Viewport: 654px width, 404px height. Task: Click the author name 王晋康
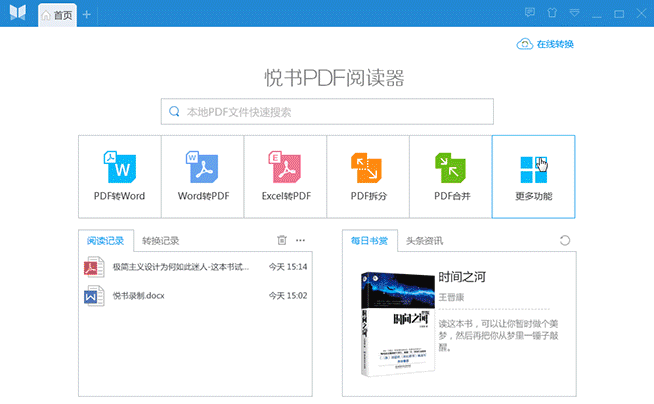click(x=451, y=297)
